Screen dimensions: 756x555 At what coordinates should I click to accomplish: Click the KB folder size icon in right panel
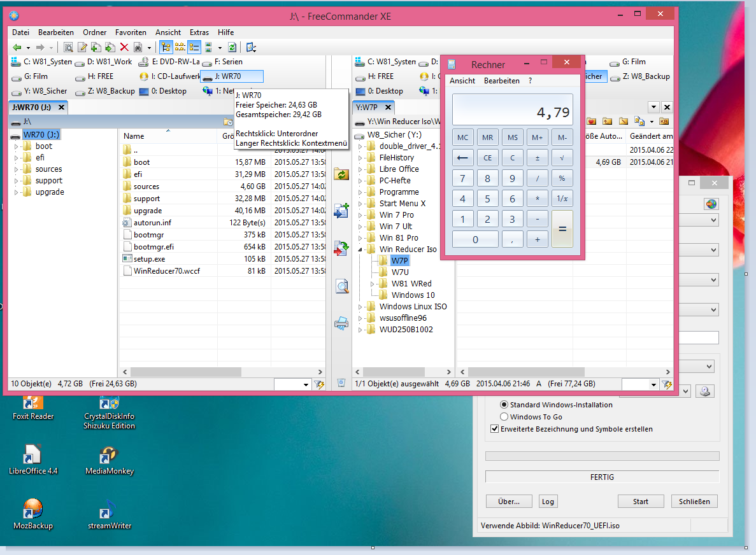(664, 122)
